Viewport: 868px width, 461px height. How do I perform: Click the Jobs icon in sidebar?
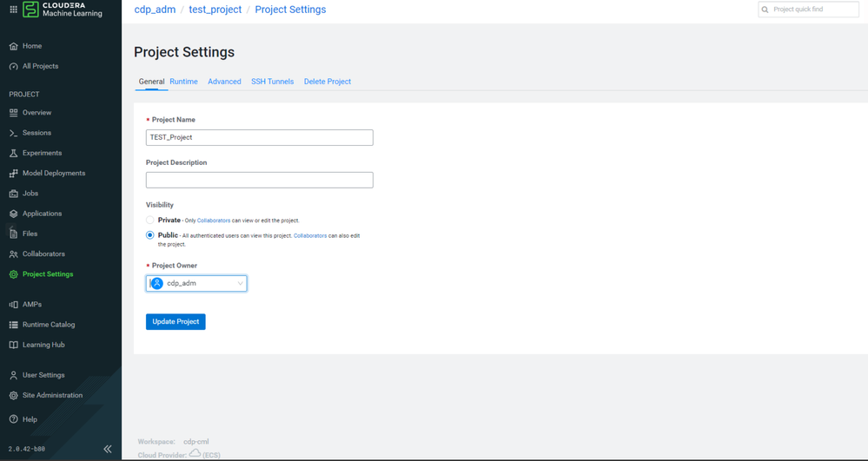[14, 194]
